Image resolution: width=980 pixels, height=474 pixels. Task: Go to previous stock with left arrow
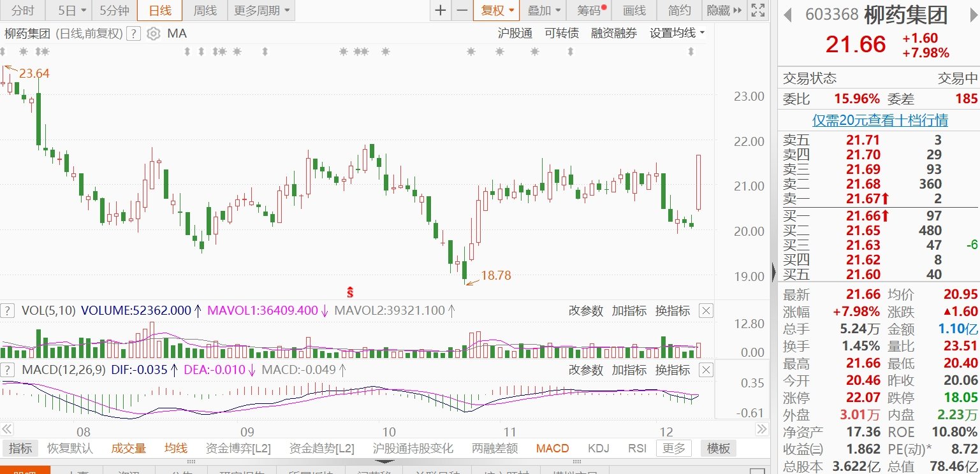click(789, 14)
